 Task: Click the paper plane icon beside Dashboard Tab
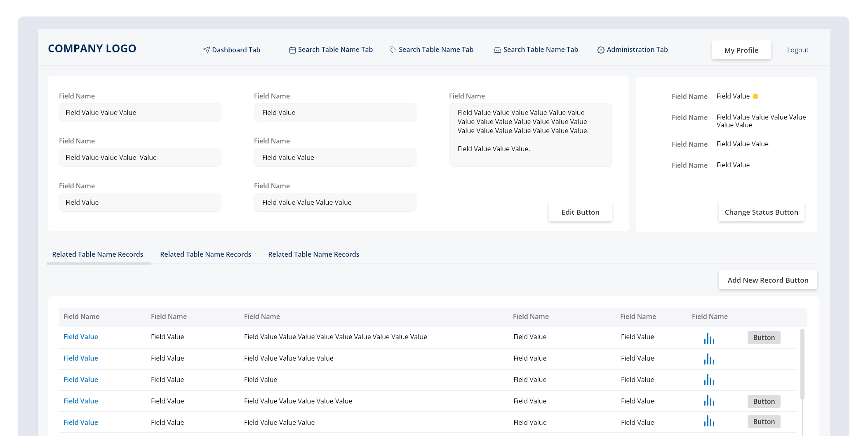tap(207, 50)
